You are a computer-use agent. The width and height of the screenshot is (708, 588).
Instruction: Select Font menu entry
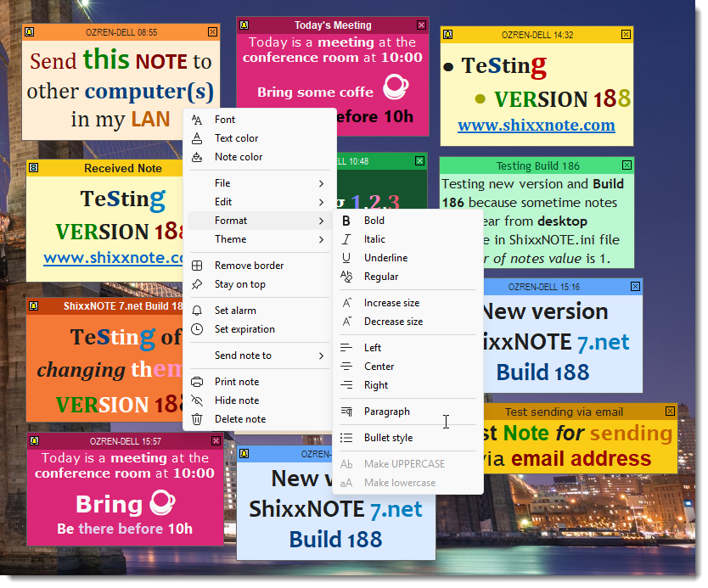[x=260, y=120]
